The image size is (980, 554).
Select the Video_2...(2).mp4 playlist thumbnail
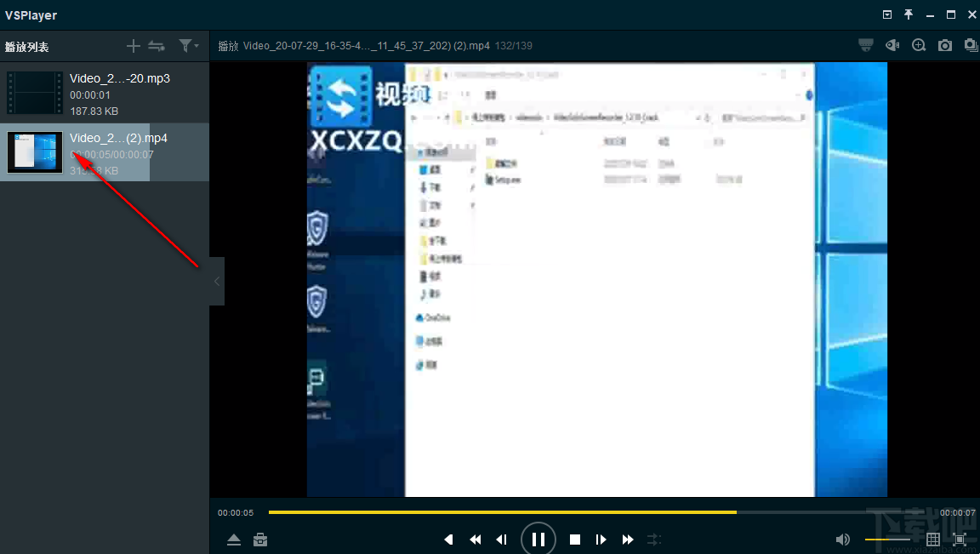34,152
